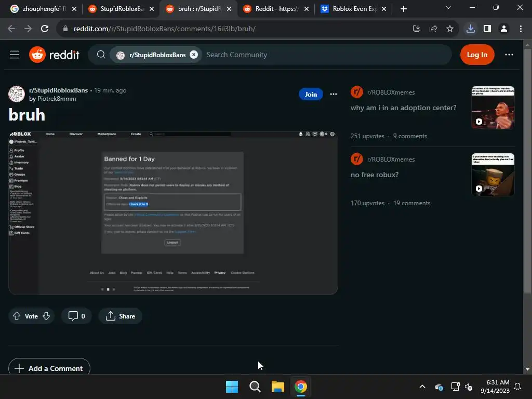532x399 pixels.
Task: Open the r/StupidRobloxBans subreddit link
Action: (58, 90)
